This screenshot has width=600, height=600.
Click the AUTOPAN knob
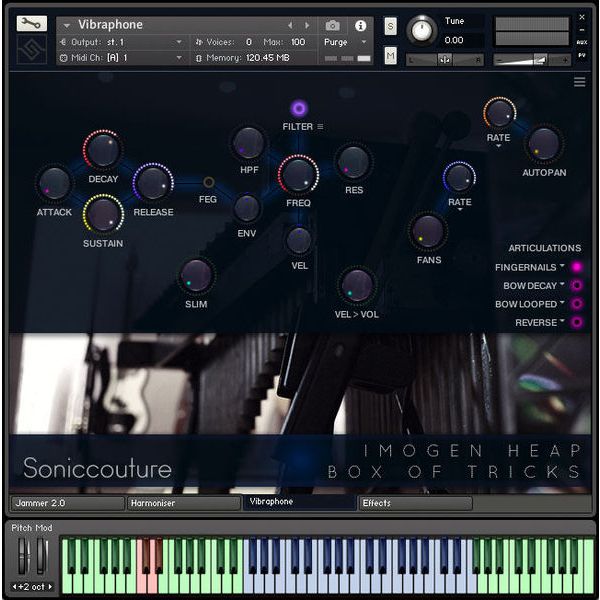544,144
